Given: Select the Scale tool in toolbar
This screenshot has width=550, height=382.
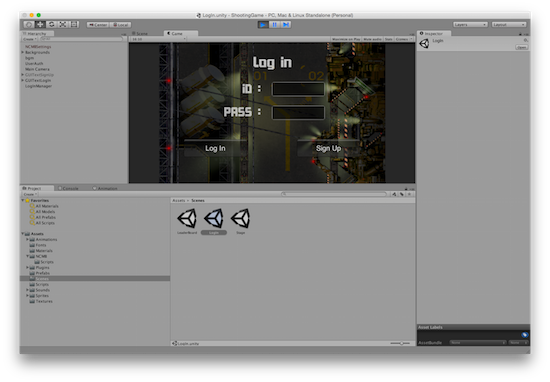Looking at the screenshot, I should pos(63,25).
